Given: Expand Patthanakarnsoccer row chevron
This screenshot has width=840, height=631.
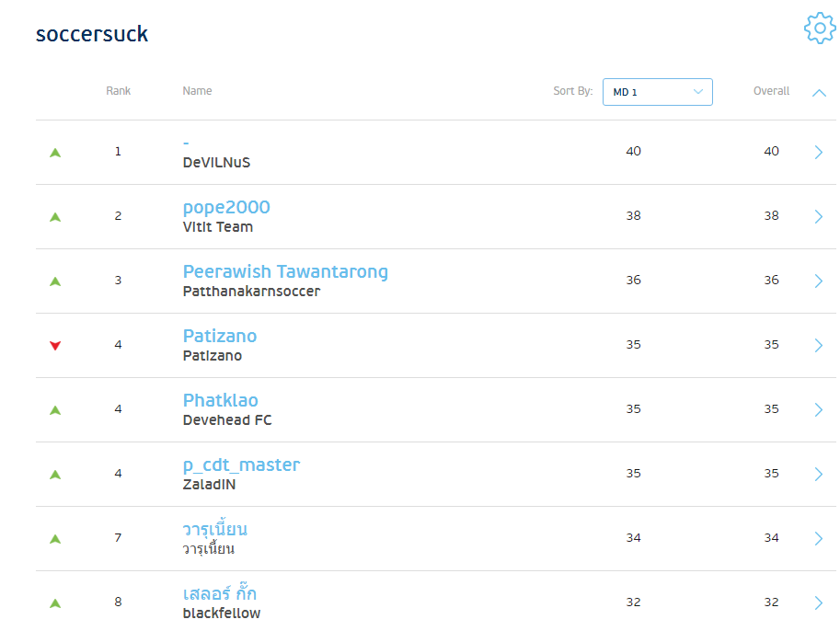Looking at the screenshot, I should coord(819,281).
